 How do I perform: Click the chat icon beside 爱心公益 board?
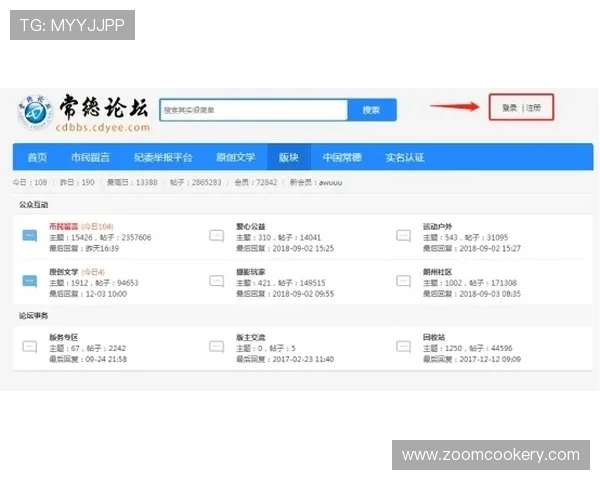coord(217,235)
